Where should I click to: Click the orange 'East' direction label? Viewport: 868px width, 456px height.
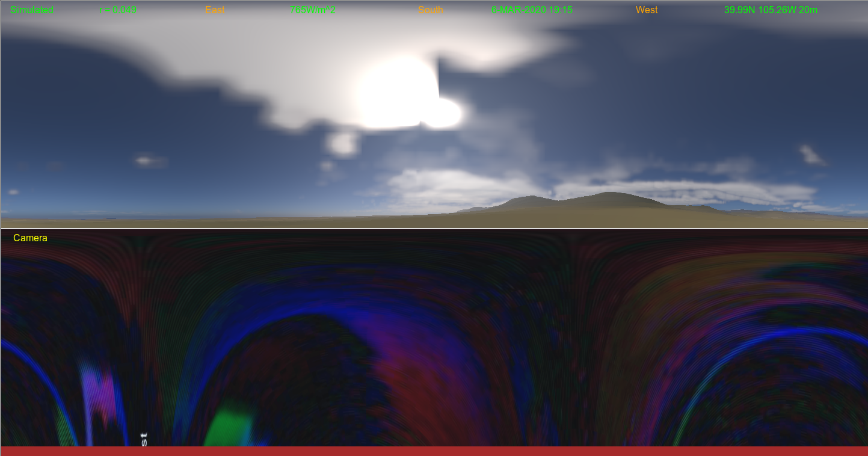point(215,10)
